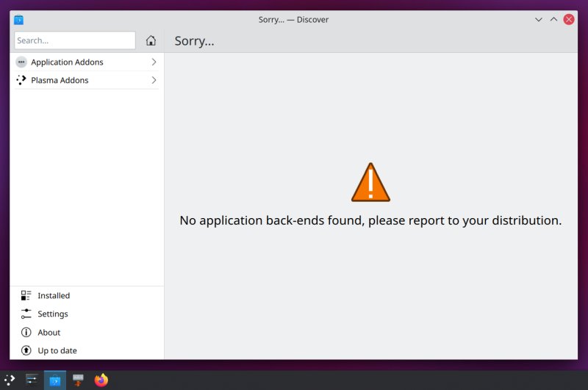Select the three-dot Application Addons icon
This screenshot has height=390, width=588.
tap(21, 62)
